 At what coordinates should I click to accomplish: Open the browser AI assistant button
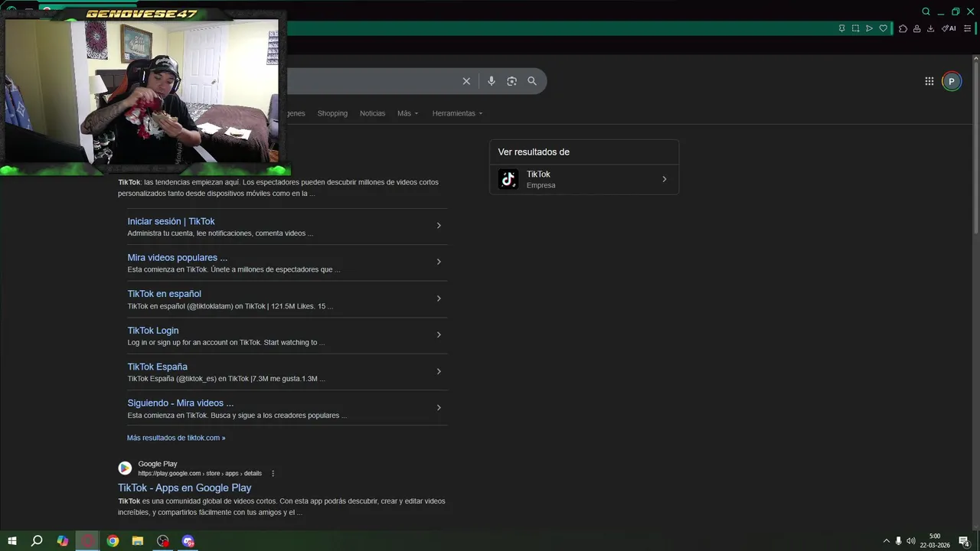(x=949, y=28)
